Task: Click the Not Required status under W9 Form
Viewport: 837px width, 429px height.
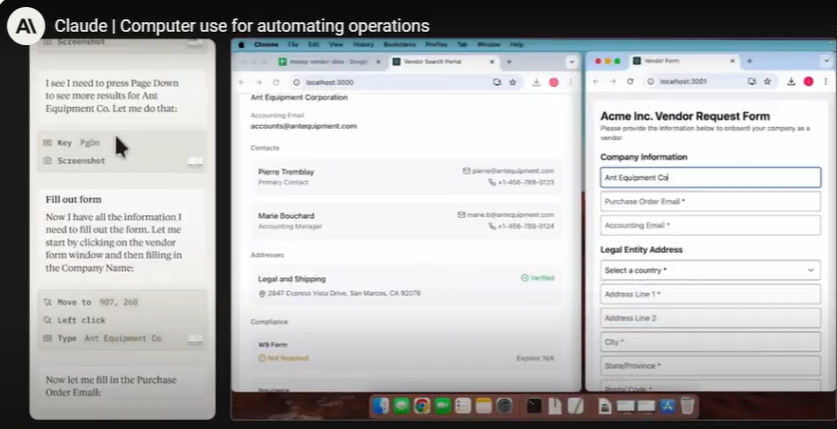Action: 283,358
